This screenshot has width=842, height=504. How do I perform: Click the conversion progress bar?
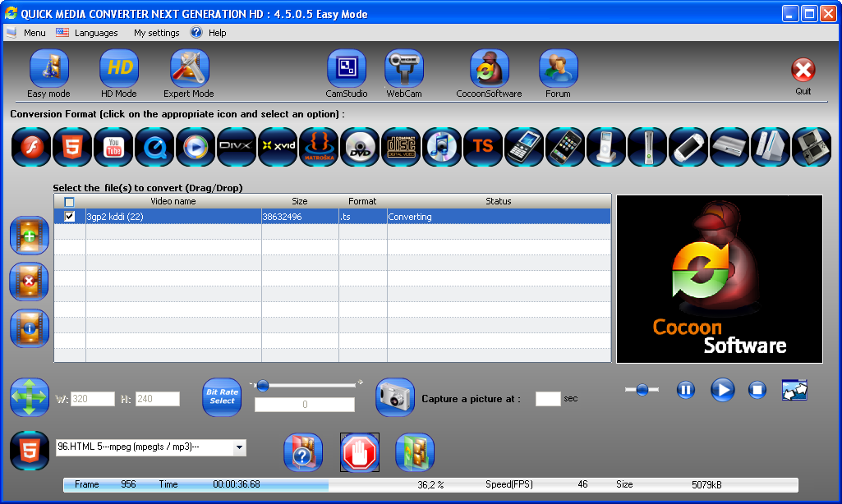(430, 484)
